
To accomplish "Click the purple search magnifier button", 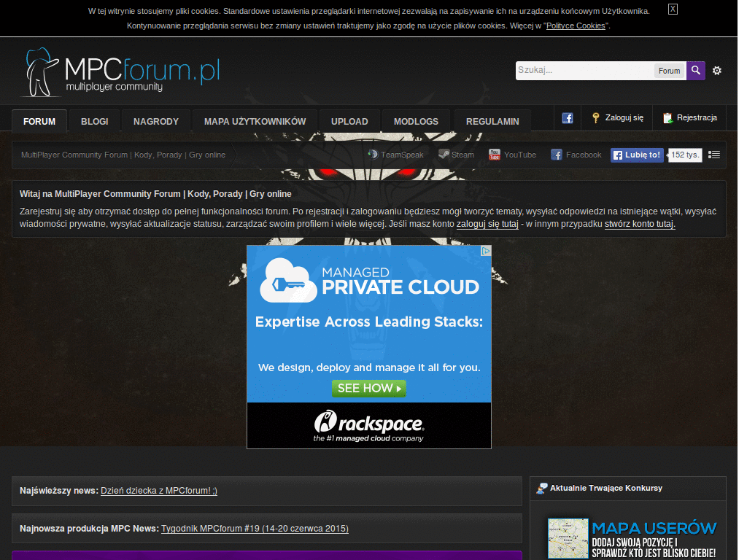I will [695, 71].
